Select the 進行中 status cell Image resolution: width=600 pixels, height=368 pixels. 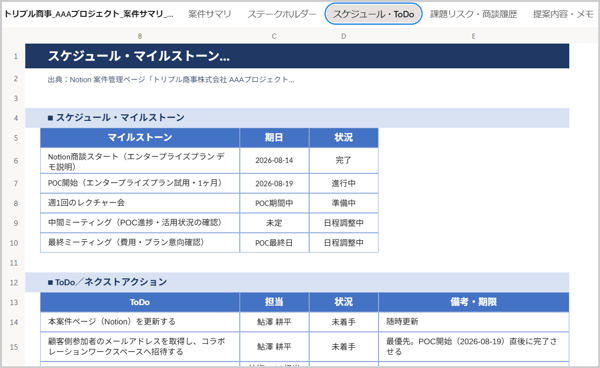click(343, 183)
